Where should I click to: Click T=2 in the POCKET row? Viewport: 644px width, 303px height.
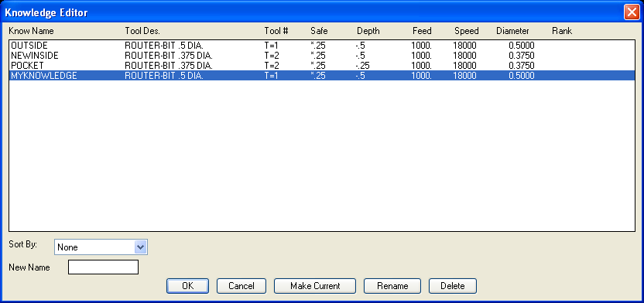272,66
